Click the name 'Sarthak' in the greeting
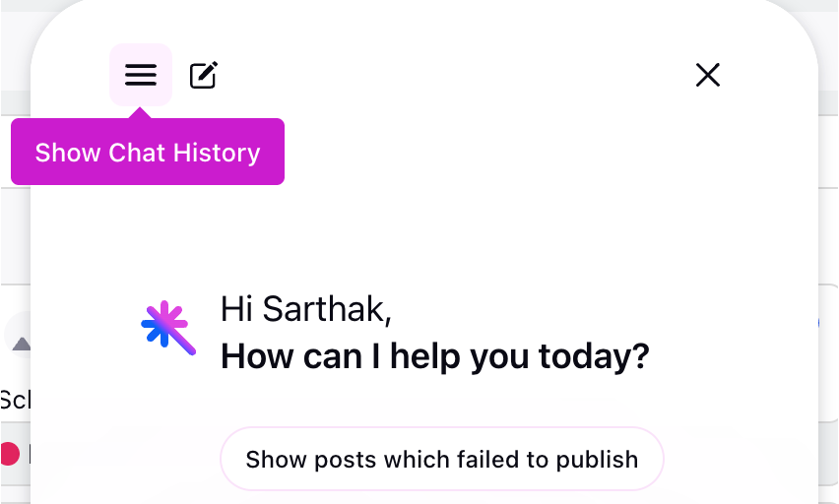The image size is (839, 504). (x=327, y=309)
